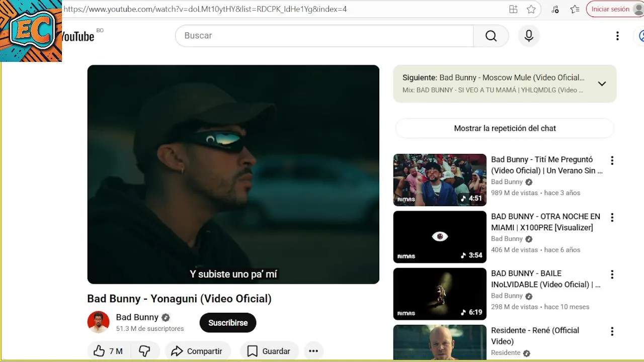Click Iniciar sesión in browser toolbar

coord(610,9)
